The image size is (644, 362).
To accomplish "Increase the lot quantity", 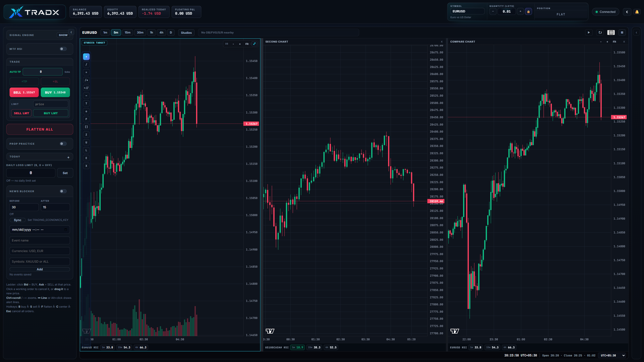I will tap(520, 12).
